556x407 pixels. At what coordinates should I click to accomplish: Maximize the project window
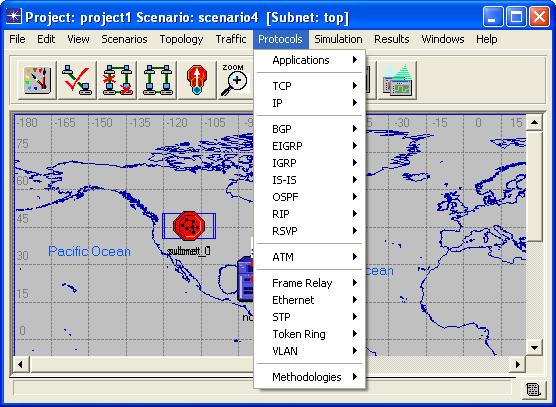click(x=516, y=17)
